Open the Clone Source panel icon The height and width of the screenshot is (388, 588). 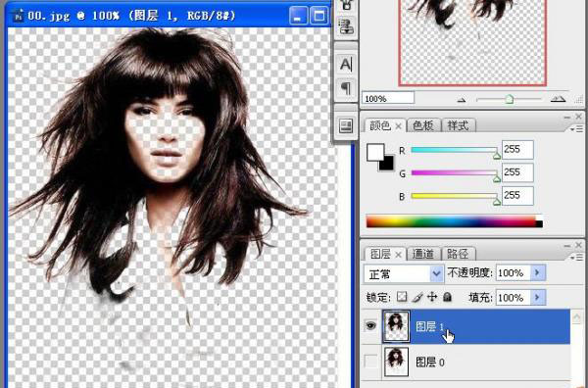click(346, 27)
